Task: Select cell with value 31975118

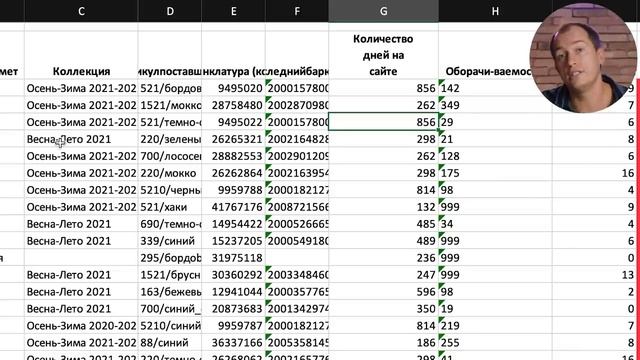Action: click(x=233, y=258)
